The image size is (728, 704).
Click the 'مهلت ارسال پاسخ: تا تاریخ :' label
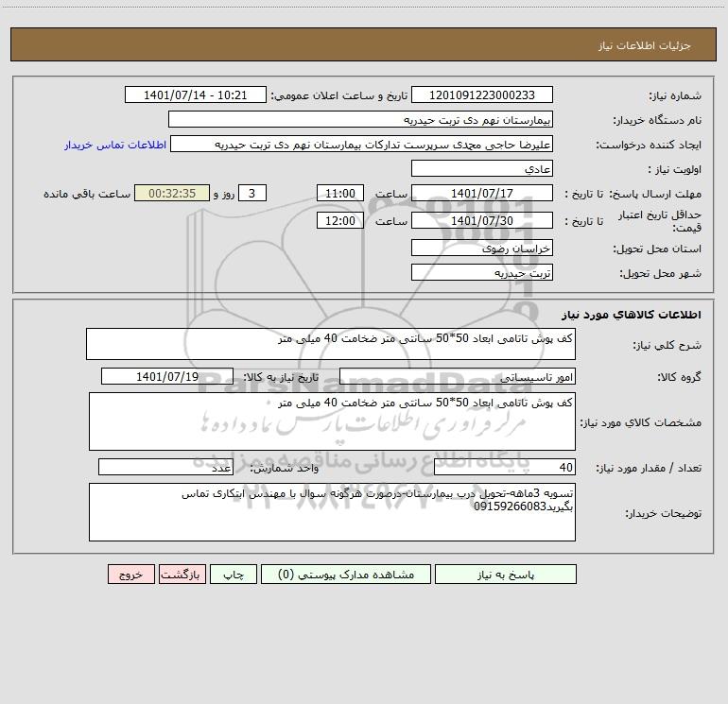[x=633, y=194]
